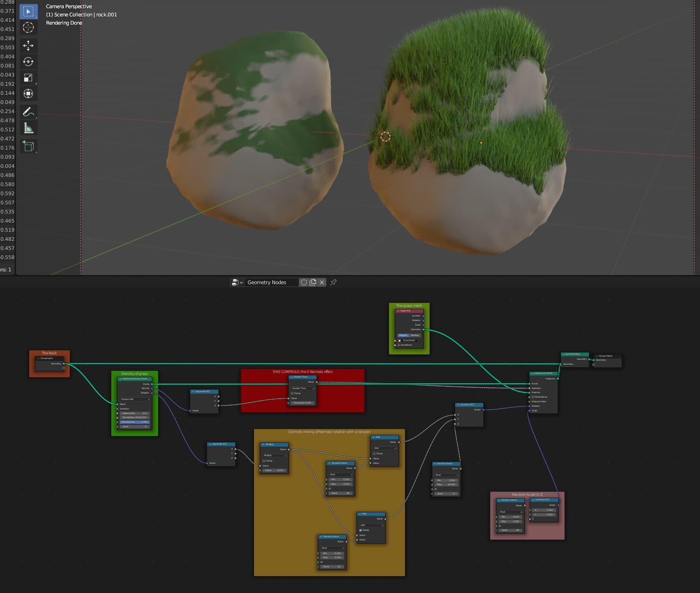Select the Add Cube tool
Image resolution: width=700 pixels, height=593 pixels.
pyautogui.click(x=28, y=146)
